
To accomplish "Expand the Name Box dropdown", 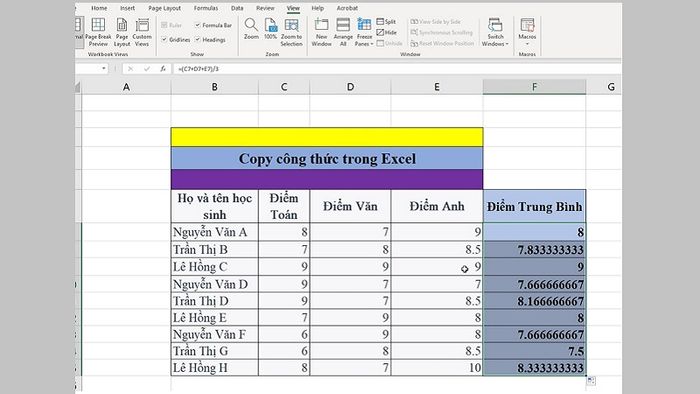I will pyautogui.click(x=104, y=69).
